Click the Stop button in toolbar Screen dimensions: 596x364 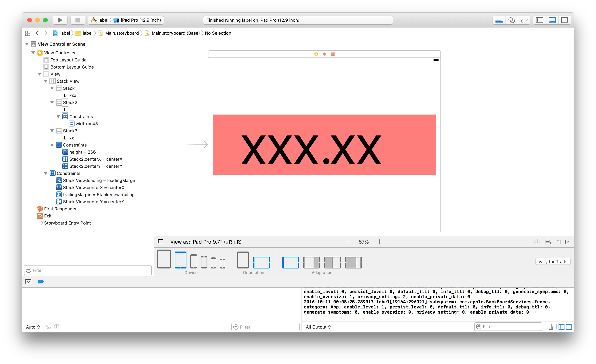(x=78, y=20)
